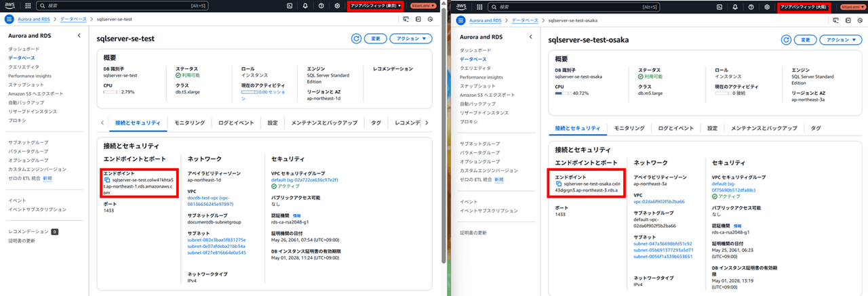Open 設定 tab in Tokyo window
The image size is (868, 296).
point(273,123)
